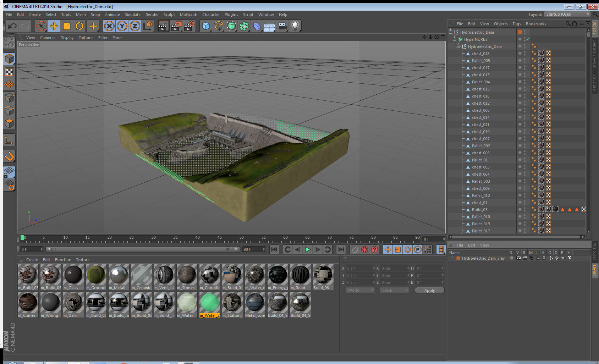Select the Axis mode L icon

pyautogui.click(x=9, y=140)
